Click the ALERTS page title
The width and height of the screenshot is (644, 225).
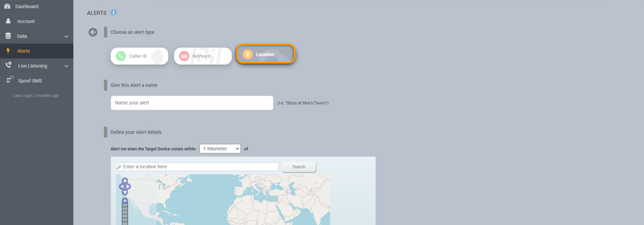tap(97, 13)
